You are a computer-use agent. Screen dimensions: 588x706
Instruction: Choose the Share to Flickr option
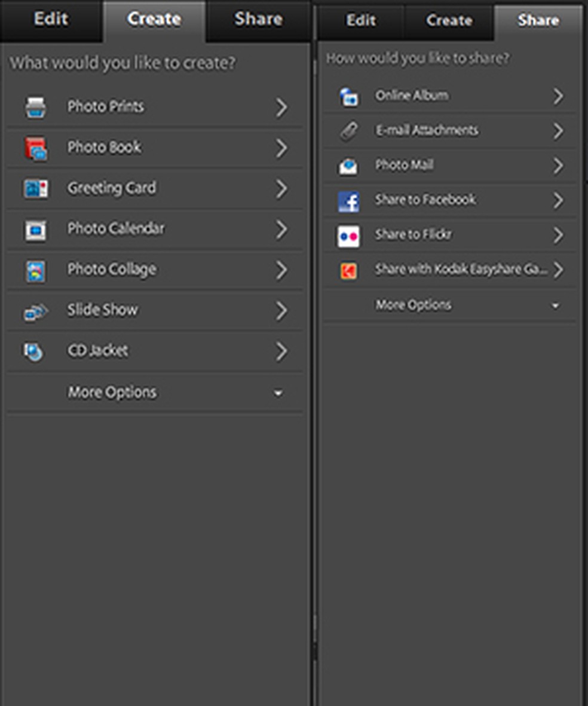(x=414, y=235)
